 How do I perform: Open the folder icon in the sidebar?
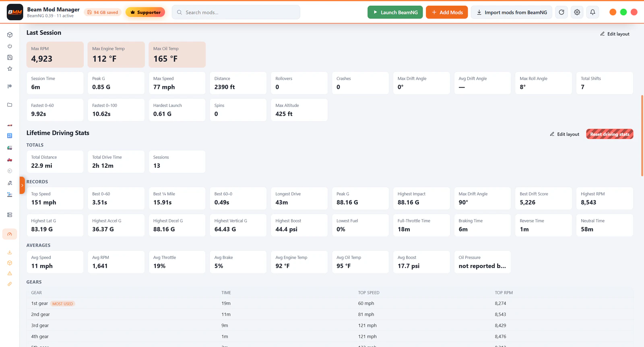[x=10, y=105]
